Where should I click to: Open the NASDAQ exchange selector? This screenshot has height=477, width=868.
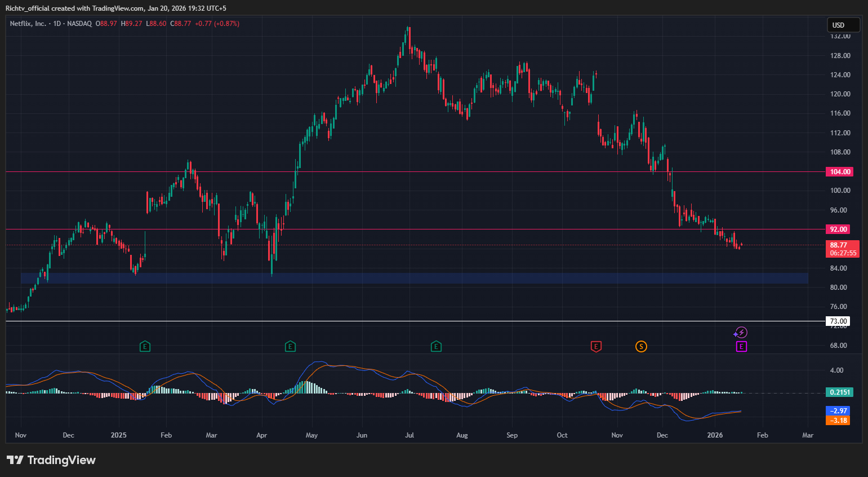tap(79, 24)
